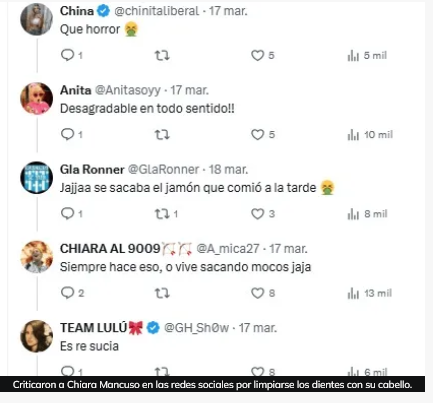
Task: Like Anita's "Desagradable en todo sentido" tweet
Action: click(262, 135)
